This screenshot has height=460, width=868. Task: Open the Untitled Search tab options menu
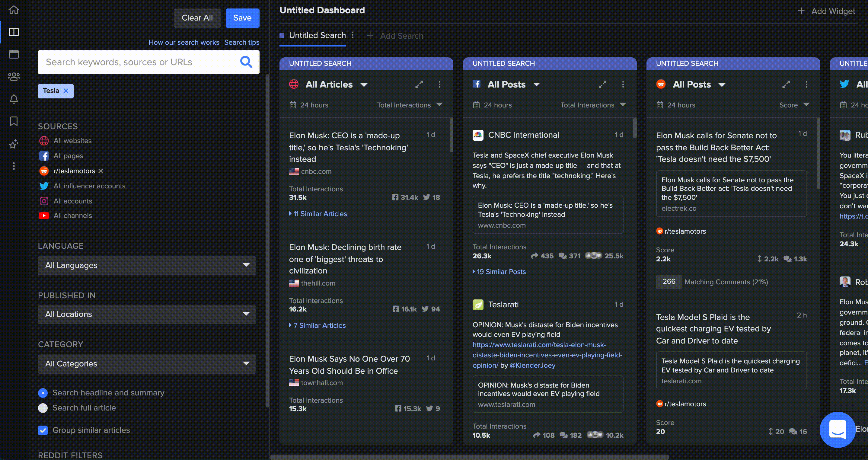coord(353,35)
